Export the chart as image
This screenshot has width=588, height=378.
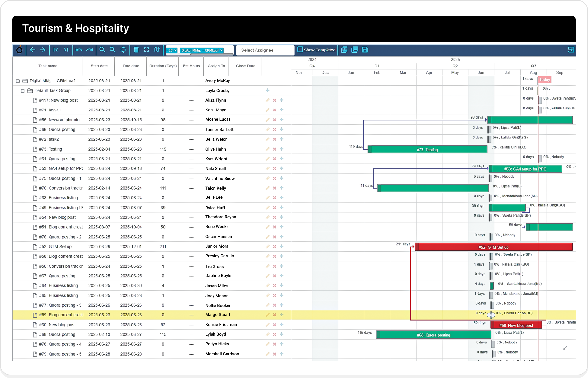click(355, 50)
